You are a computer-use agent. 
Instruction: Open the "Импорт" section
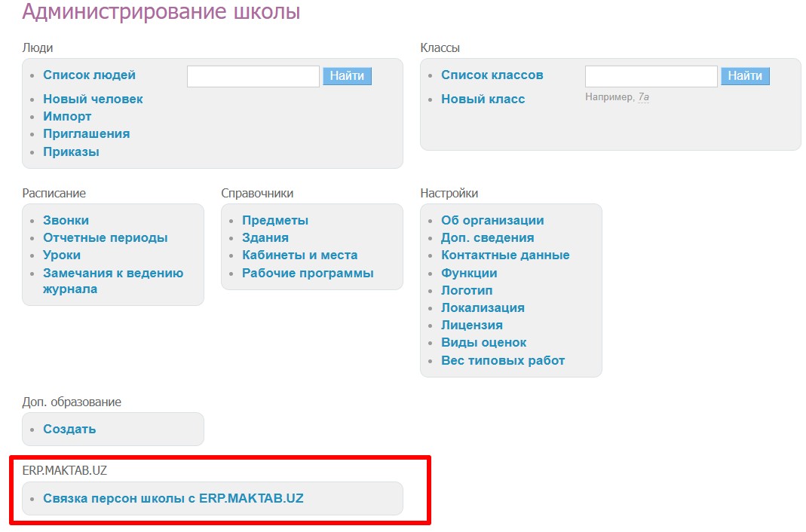coord(68,116)
